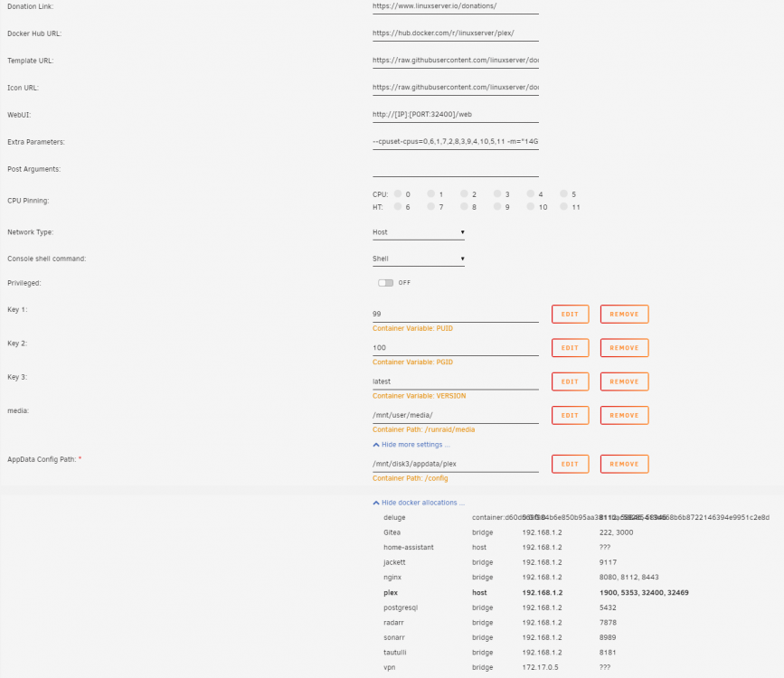
Task: Edit the media path mapping
Action: [x=570, y=415]
